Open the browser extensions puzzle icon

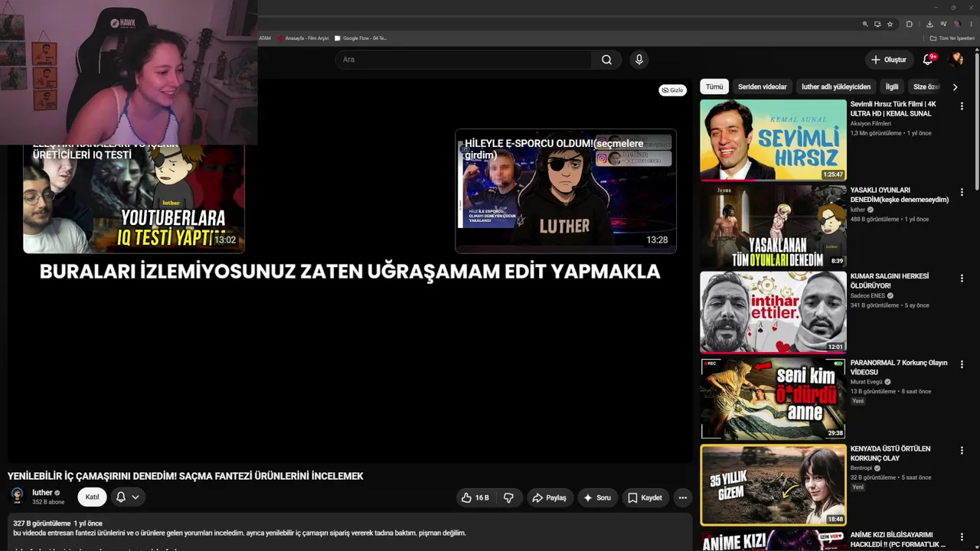(x=910, y=24)
